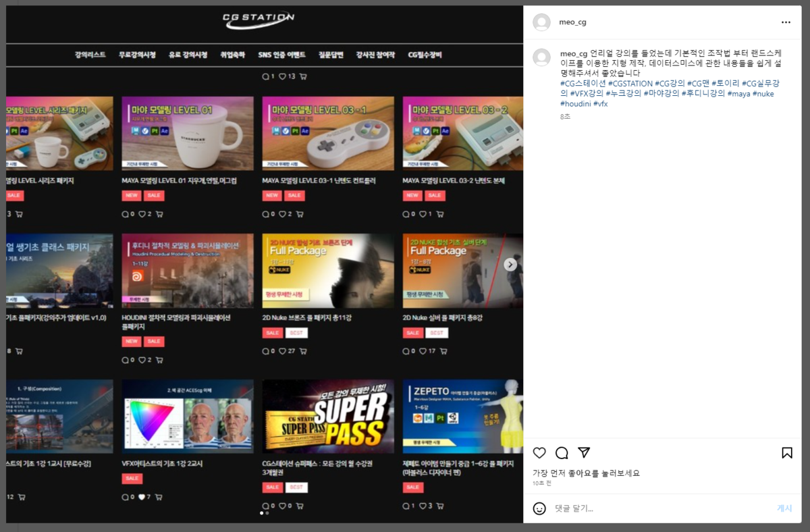Select the #houdini hashtag
This screenshot has width=810, height=532.
click(576, 104)
